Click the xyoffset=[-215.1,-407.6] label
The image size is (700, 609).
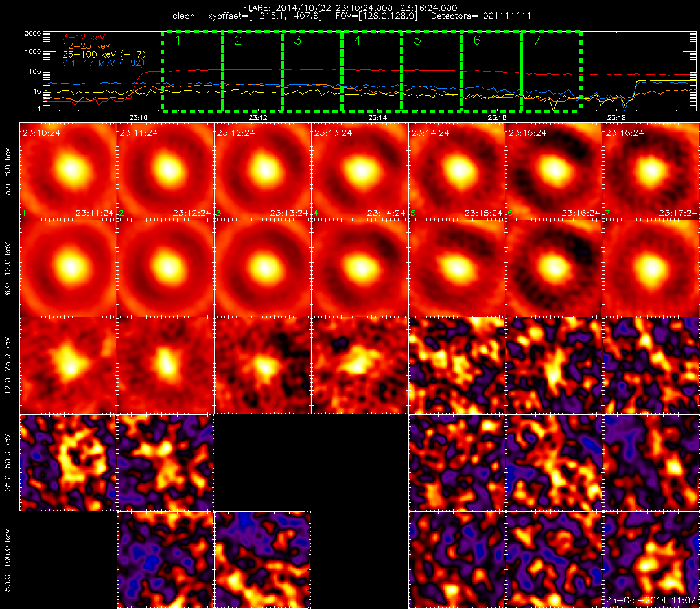click(x=265, y=16)
